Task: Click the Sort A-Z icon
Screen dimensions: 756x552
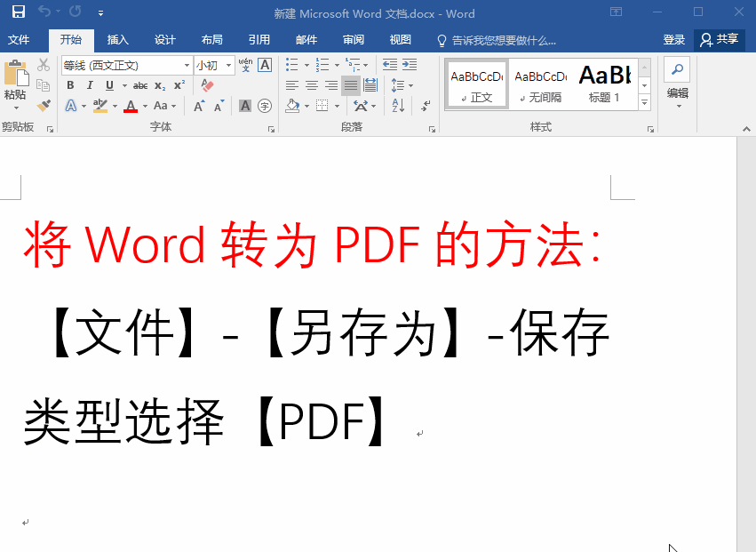Action: 398,106
